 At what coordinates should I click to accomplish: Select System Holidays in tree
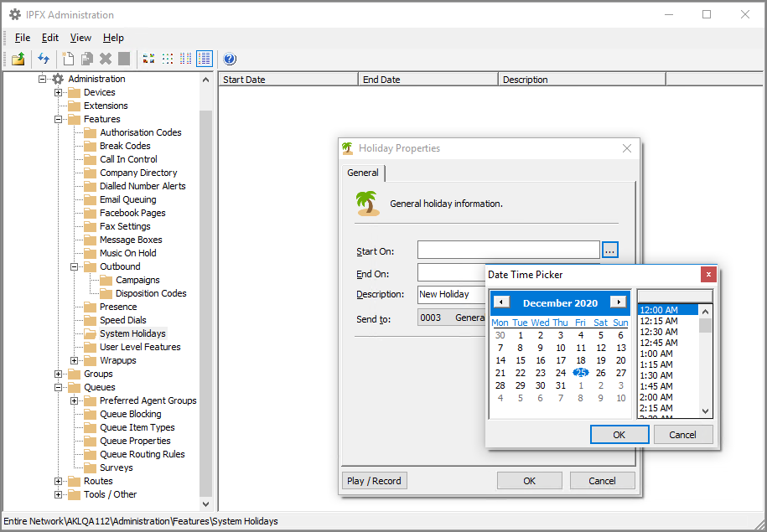click(x=132, y=333)
